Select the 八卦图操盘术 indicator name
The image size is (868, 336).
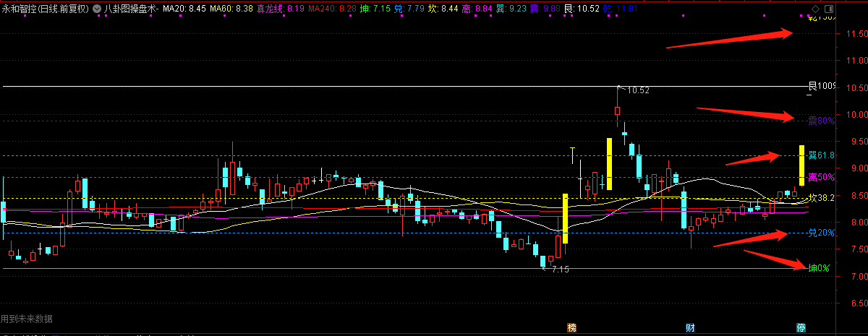pos(131,9)
